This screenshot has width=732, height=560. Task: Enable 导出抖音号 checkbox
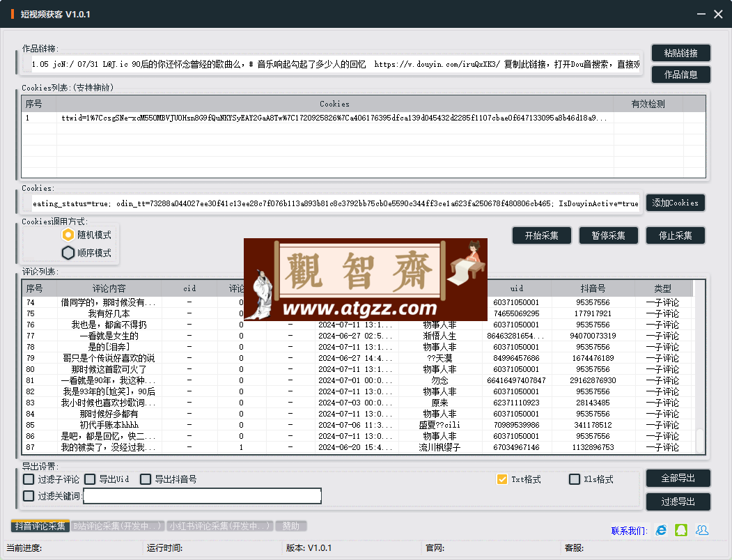tap(146, 479)
